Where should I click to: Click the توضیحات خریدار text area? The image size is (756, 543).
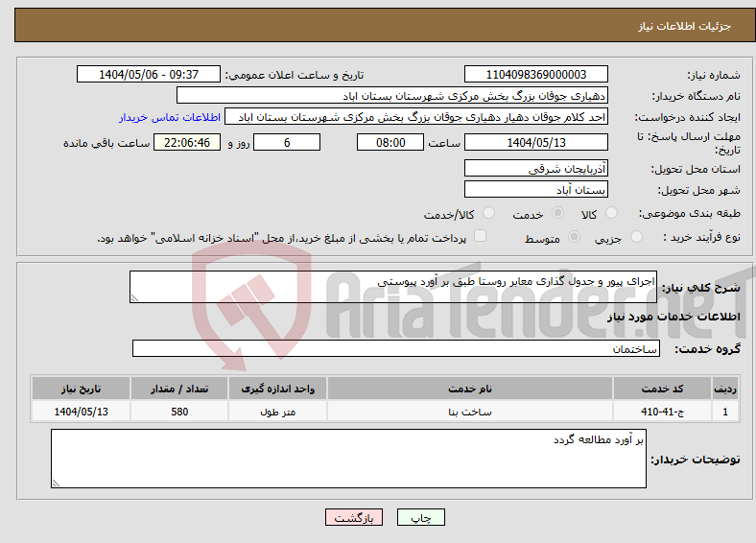[348, 459]
